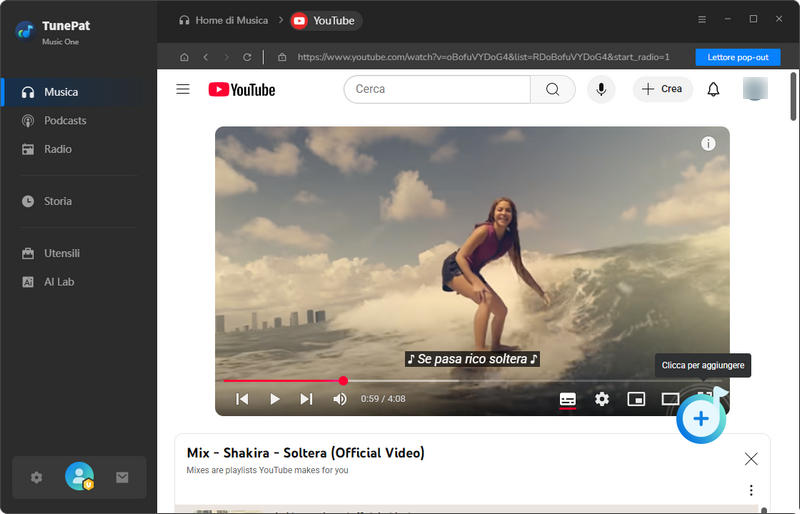Toggle subtitles on the video player
Image resolution: width=800 pixels, height=514 pixels.
(x=567, y=399)
